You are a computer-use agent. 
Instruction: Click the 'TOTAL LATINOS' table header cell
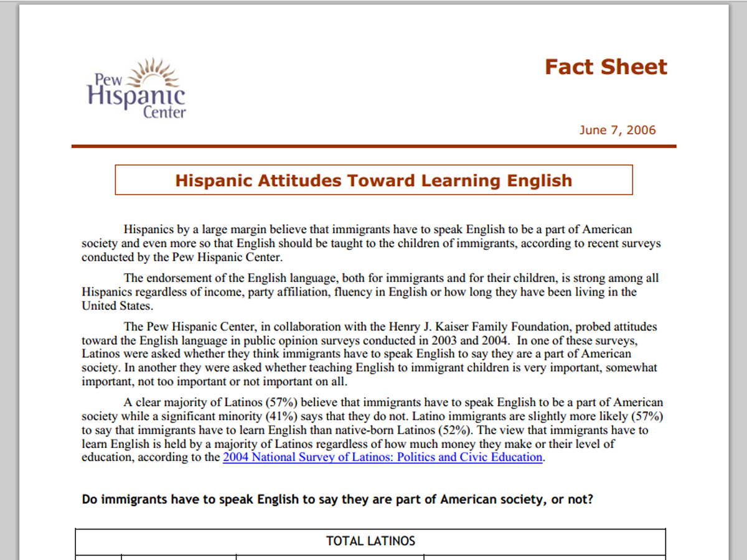click(x=370, y=541)
